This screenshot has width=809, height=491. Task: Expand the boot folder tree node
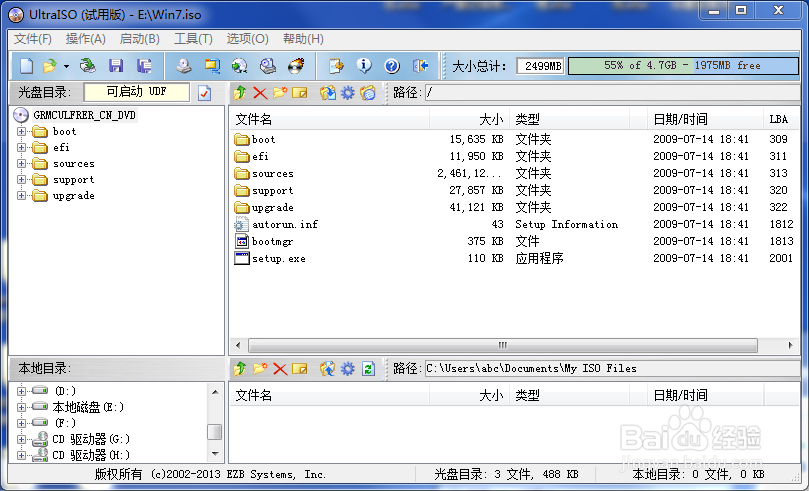click(21, 132)
